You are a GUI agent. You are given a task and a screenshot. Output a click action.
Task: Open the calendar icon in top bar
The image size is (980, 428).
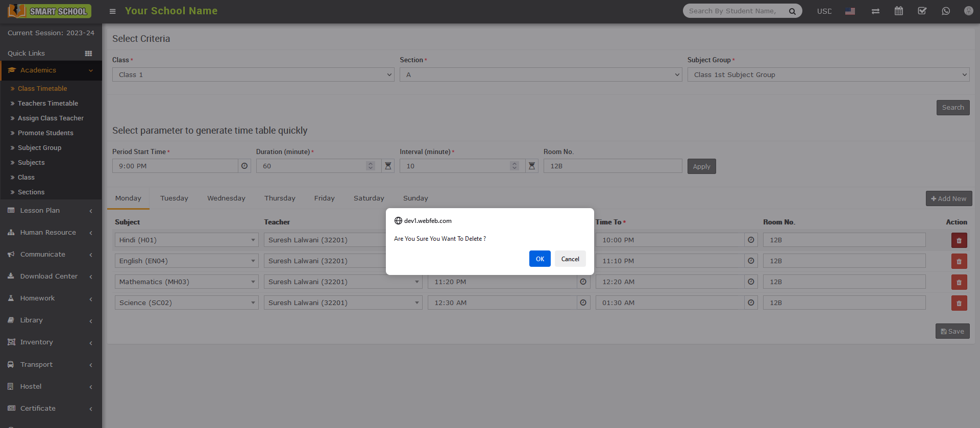[x=898, y=11]
